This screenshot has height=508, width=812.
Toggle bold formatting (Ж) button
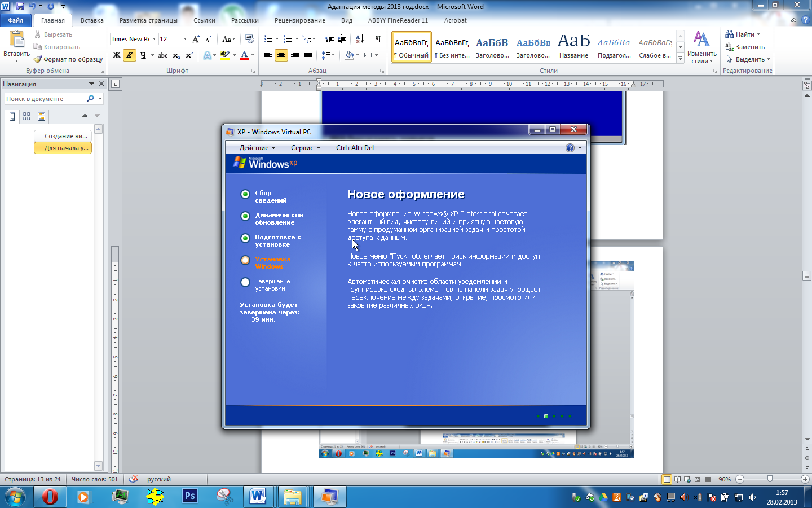click(x=117, y=55)
